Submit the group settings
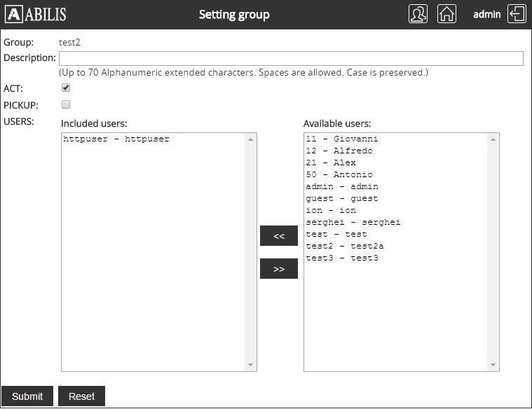 click(27, 396)
